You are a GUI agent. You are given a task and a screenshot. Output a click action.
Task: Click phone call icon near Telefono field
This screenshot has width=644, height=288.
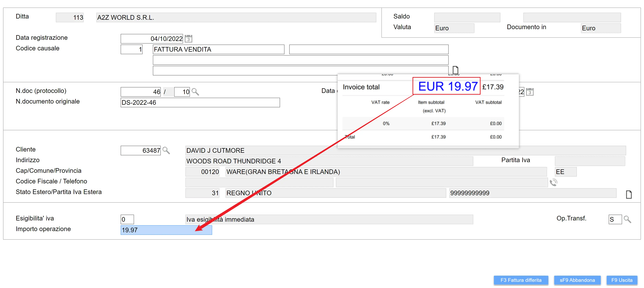[553, 182]
